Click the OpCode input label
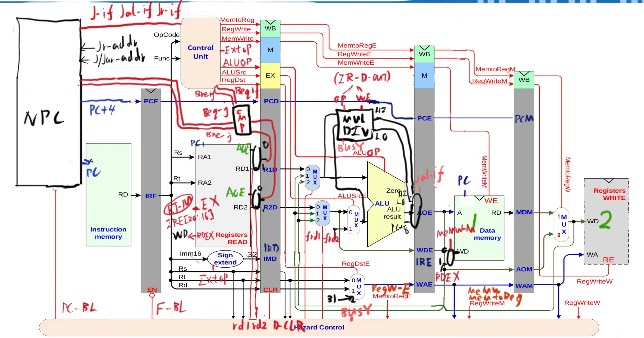 pos(167,35)
